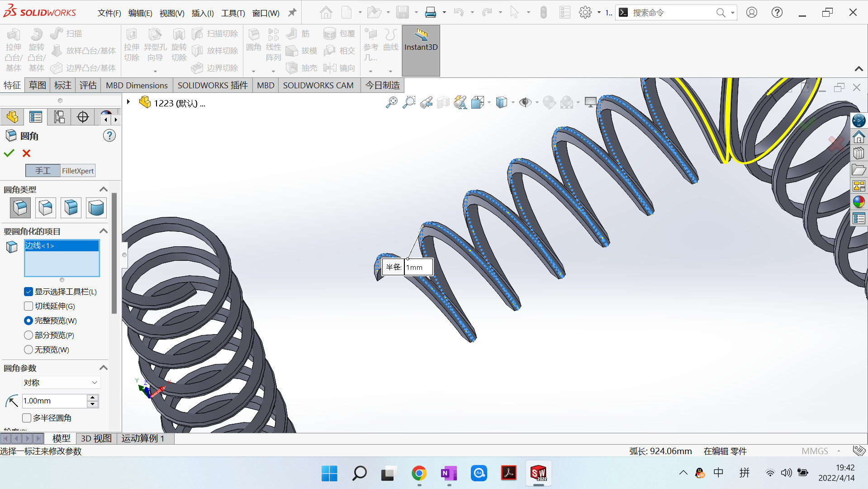Switch to 手工 manual mode
The width and height of the screenshot is (868, 489).
(x=43, y=171)
